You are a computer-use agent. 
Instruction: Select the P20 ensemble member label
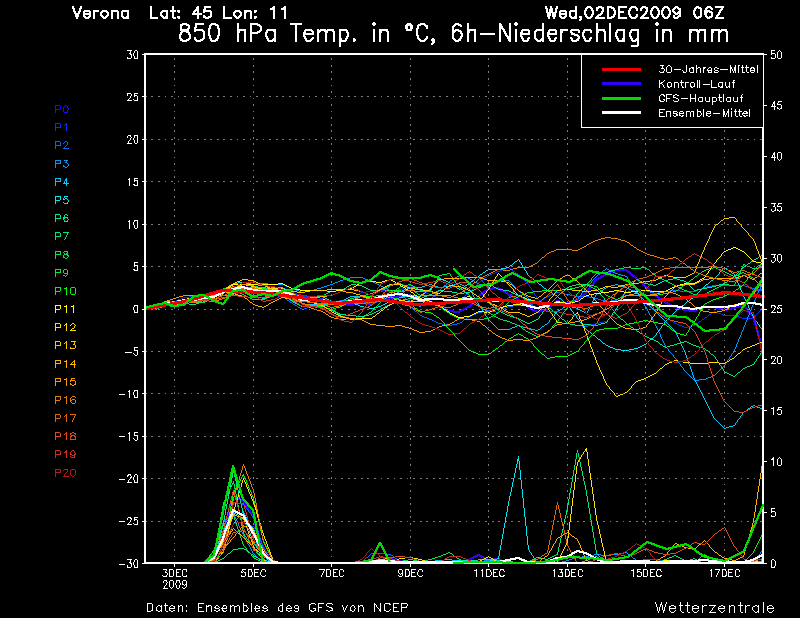pyautogui.click(x=65, y=473)
